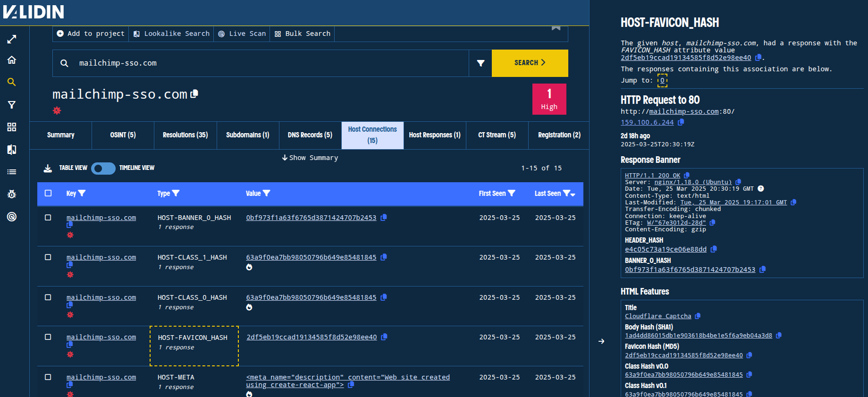Click the HOST-FAVICON_HASH type cell
Screen dimensions: 868x397
pos(194,346)
